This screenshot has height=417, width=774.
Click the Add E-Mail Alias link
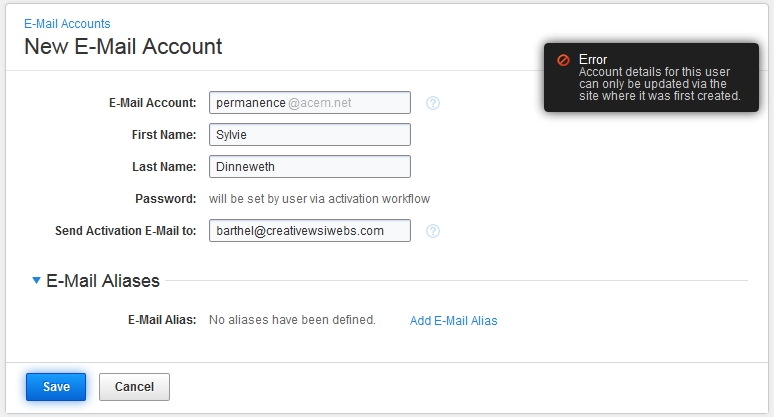coord(453,321)
